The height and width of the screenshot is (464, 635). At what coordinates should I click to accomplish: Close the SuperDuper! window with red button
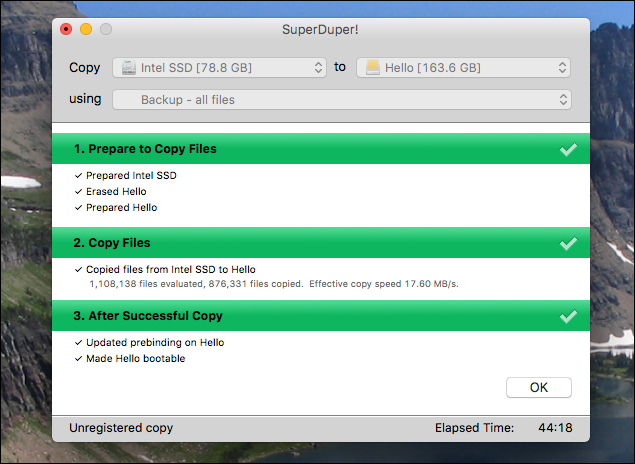[x=66, y=29]
